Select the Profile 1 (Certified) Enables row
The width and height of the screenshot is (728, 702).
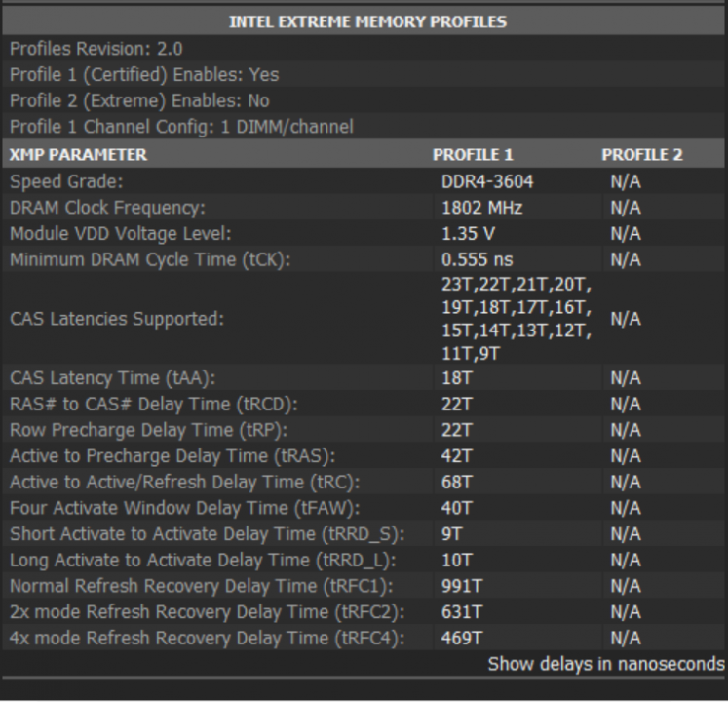(x=144, y=75)
